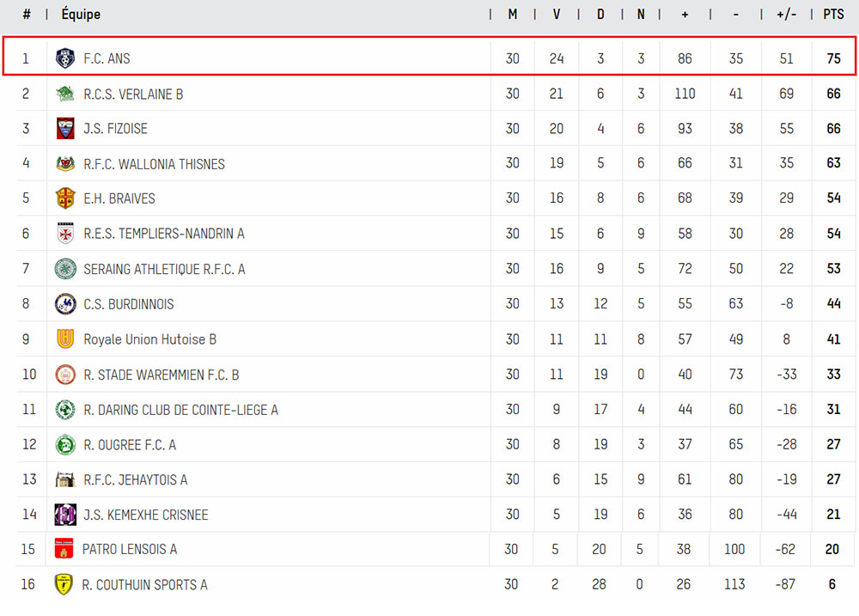Image resolution: width=859 pixels, height=616 pixels.
Task: Click the Royale Union Hutoise B shield
Action: coord(65,339)
